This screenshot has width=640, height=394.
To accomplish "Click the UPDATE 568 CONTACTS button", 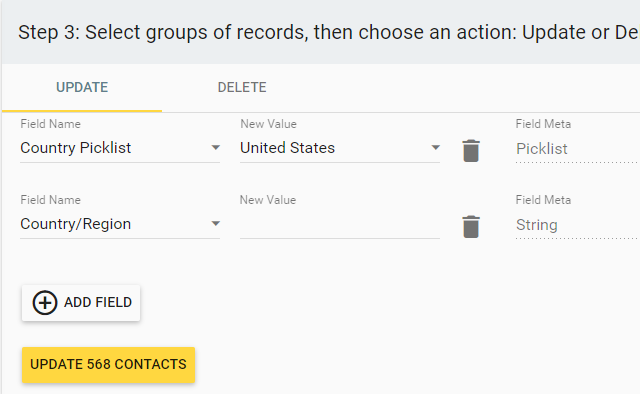I will (x=109, y=365).
